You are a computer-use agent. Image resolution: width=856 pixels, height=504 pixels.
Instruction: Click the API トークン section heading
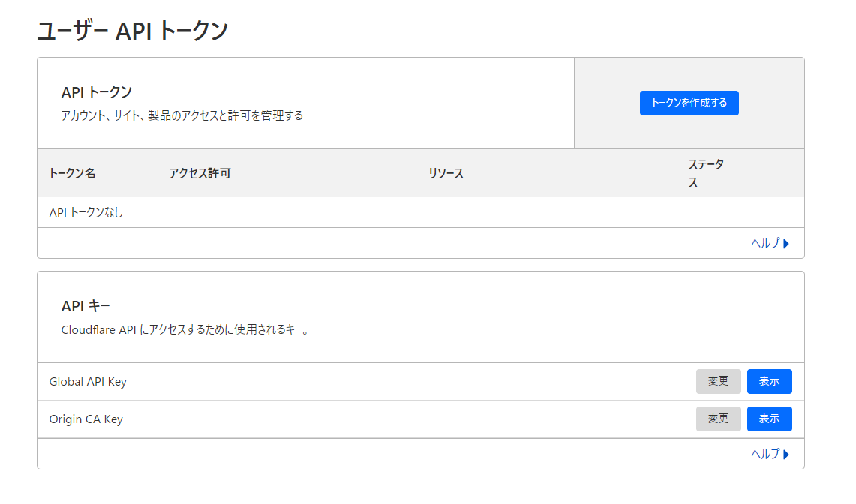tap(96, 91)
